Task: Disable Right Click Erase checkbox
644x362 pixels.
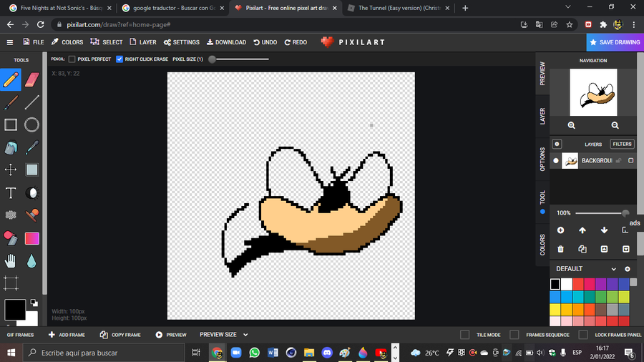Action: [119, 59]
